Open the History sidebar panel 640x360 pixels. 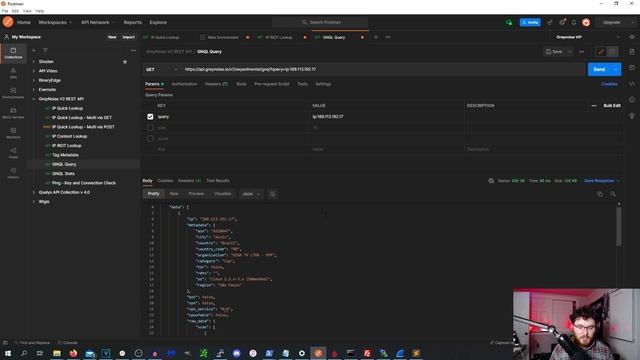[x=13, y=173]
